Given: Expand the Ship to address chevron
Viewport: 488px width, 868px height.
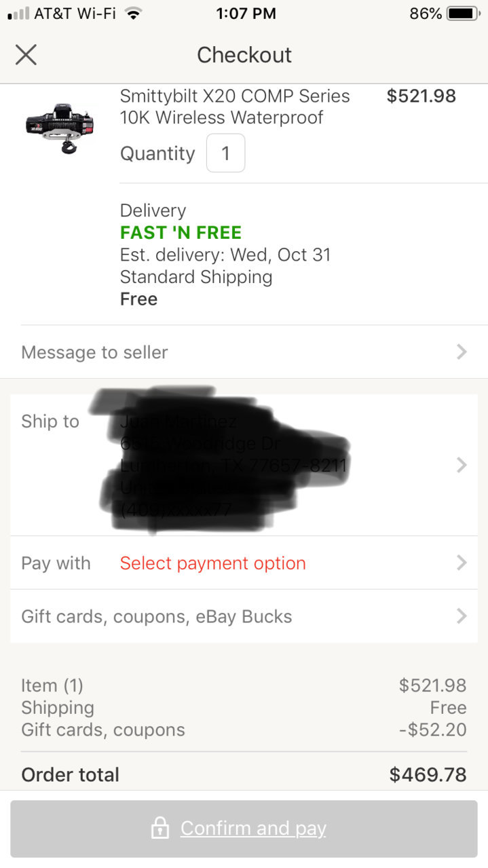Looking at the screenshot, I should [x=462, y=465].
